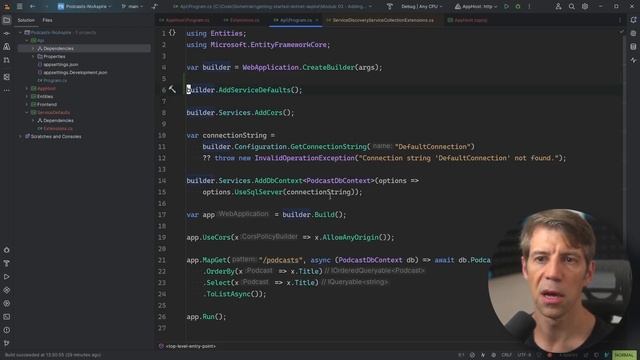
Task: Click the Build succeeded status message
Action: click(53, 355)
